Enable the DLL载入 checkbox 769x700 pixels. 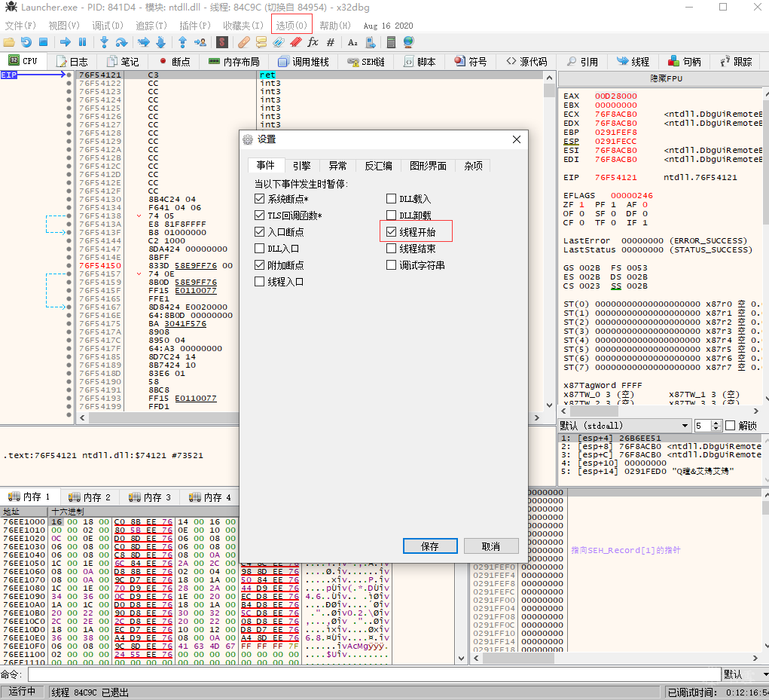coord(391,199)
